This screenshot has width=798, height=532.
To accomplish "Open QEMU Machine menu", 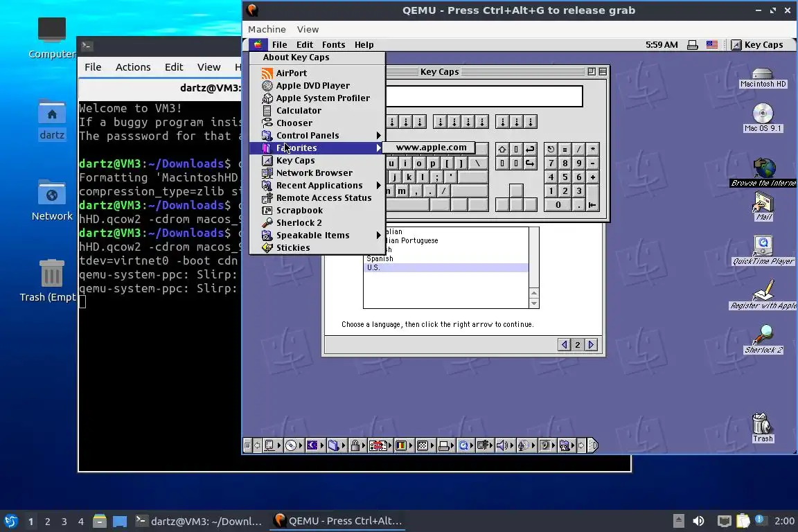I will click(267, 30).
